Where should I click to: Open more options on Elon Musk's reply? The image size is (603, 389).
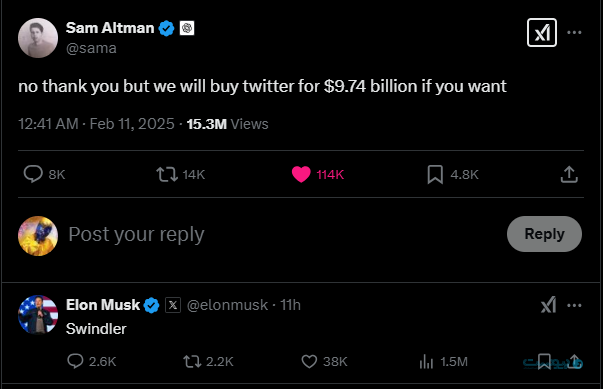click(x=574, y=306)
